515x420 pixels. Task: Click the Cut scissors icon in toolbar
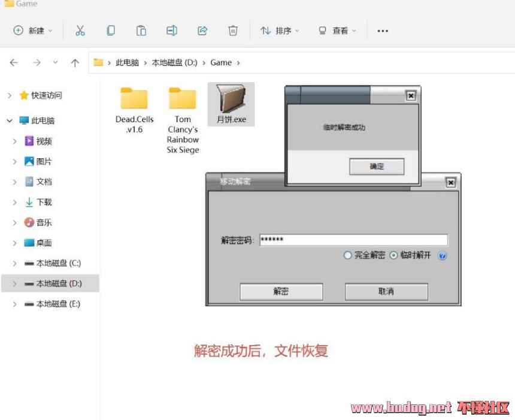point(80,31)
